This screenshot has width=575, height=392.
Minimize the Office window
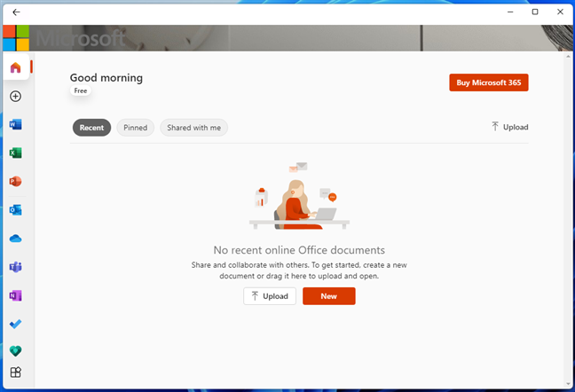[x=510, y=12]
